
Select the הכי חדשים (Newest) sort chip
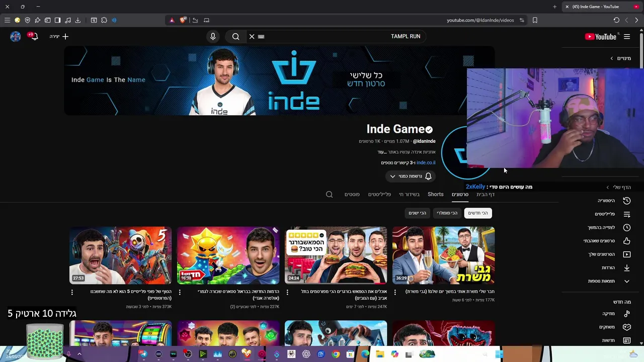[478, 213]
